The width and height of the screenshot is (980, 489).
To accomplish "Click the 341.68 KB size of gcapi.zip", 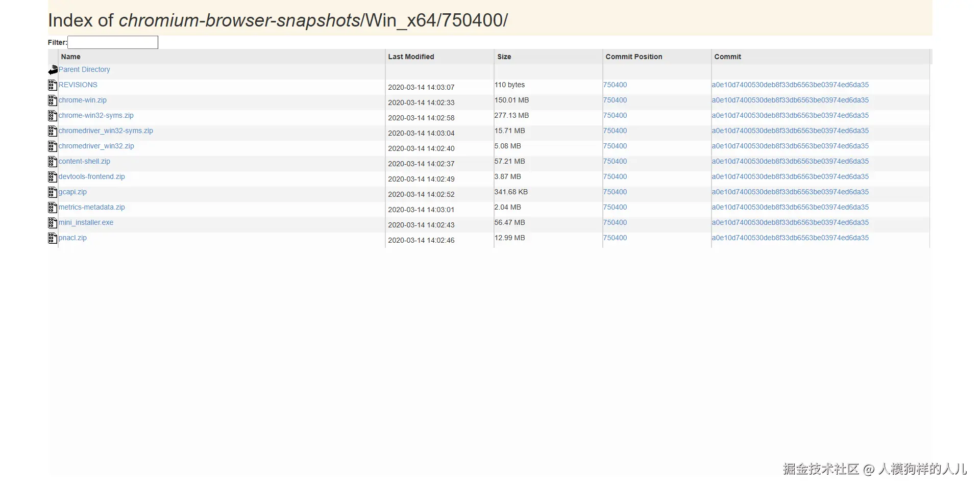I will [511, 192].
